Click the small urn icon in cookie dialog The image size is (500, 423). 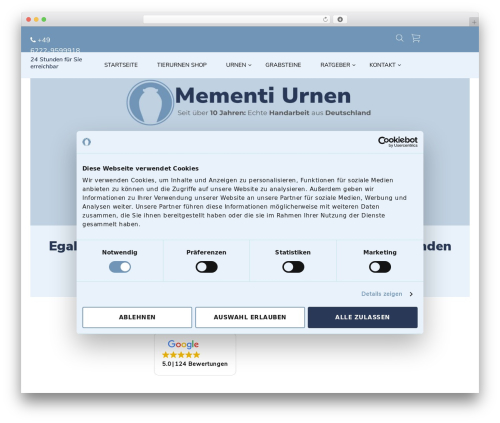click(x=87, y=142)
